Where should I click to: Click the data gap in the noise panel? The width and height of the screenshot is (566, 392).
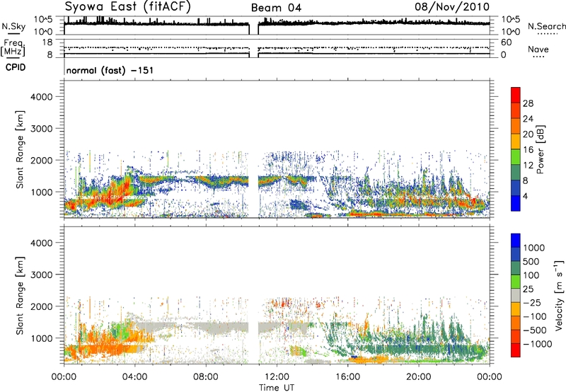coord(254,25)
